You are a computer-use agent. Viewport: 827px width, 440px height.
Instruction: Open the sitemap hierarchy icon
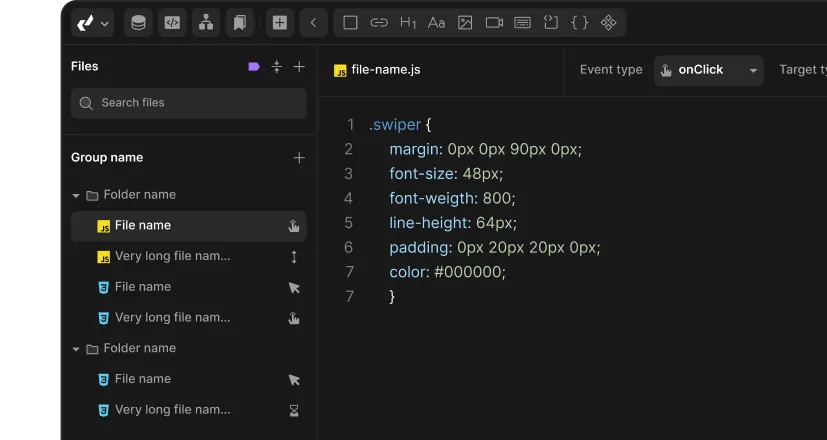(206, 23)
